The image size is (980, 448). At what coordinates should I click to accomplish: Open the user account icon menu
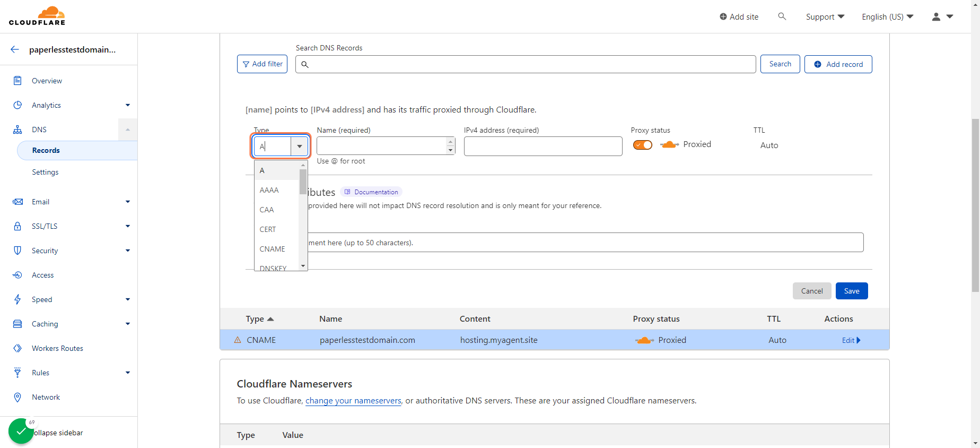pos(942,16)
